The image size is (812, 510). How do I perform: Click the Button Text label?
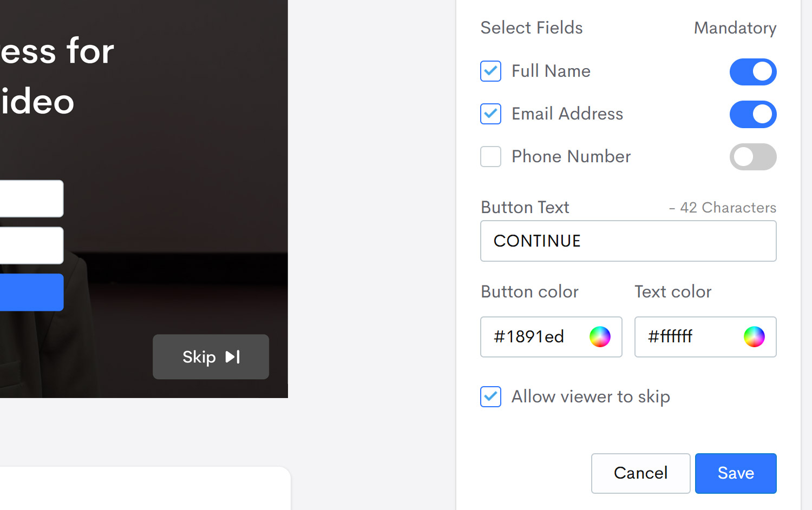(x=525, y=207)
